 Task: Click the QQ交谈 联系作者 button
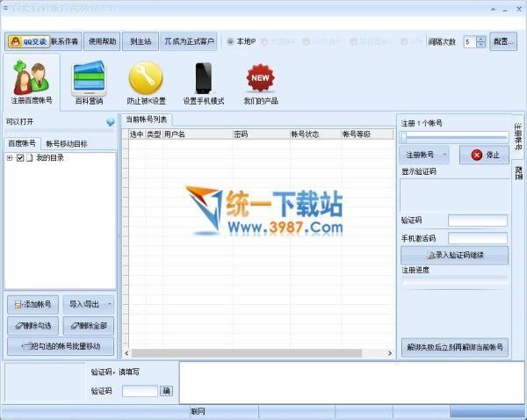point(43,41)
